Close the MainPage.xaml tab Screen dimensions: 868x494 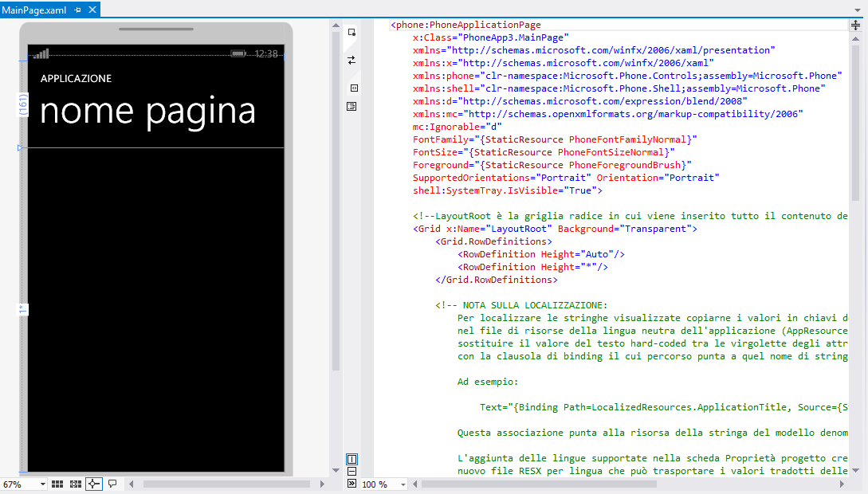(x=92, y=10)
